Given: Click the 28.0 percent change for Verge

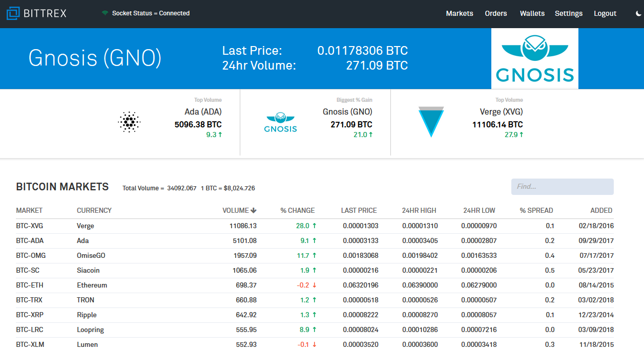Looking at the screenshot, I should [x=302, y=226].
